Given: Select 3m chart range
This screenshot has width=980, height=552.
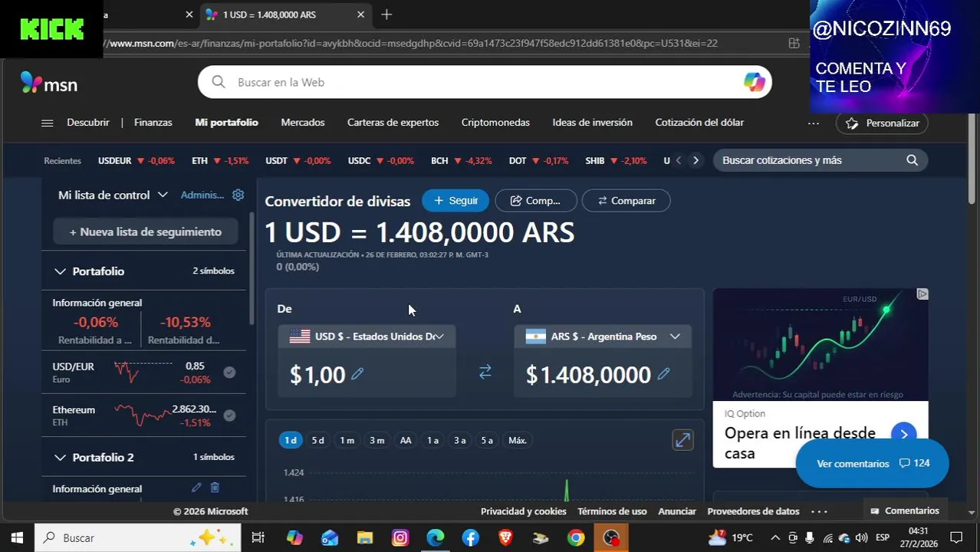Looking at the screenshot, I should click(x=377, y=440).
